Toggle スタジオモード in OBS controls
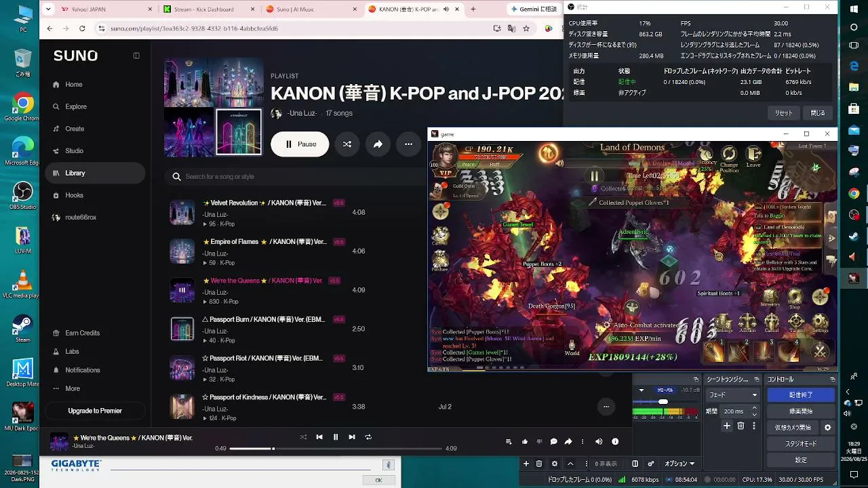The image size is (868, 488). pos(801,444)
